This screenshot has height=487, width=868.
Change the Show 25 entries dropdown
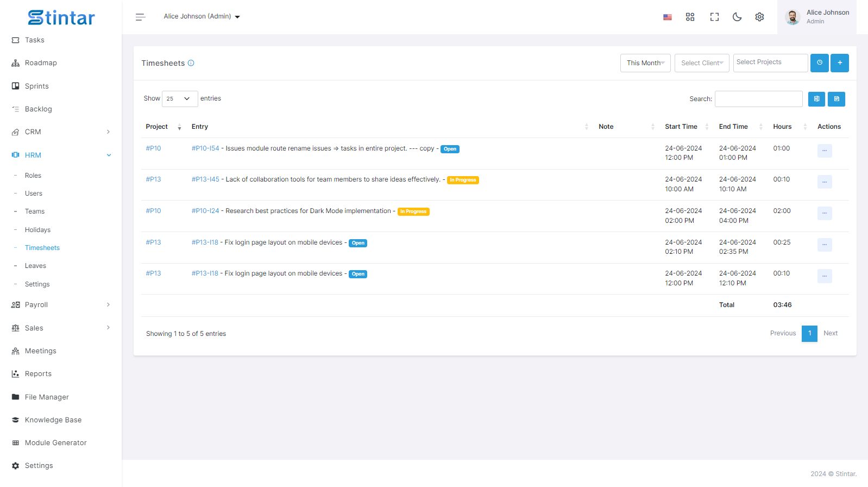coord(180,99)
